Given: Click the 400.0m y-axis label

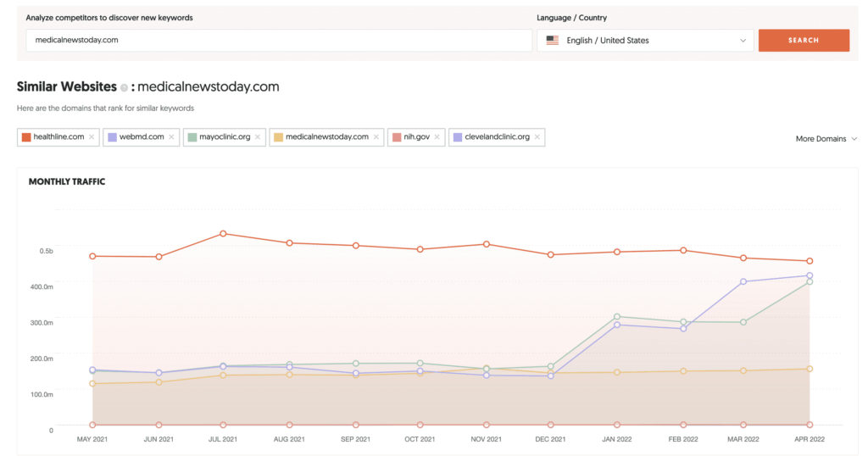Looking at the screenshot, I should [x=42, y=286].
